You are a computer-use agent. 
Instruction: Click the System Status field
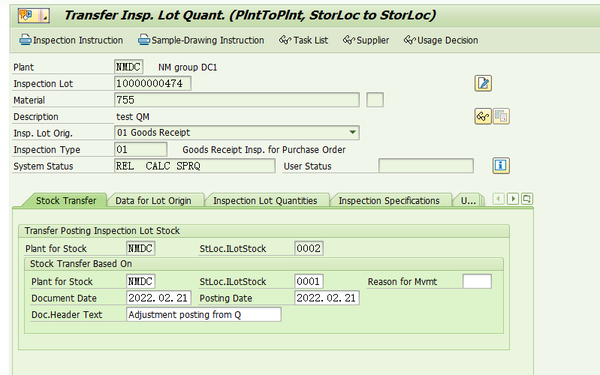tap(194, 166)
